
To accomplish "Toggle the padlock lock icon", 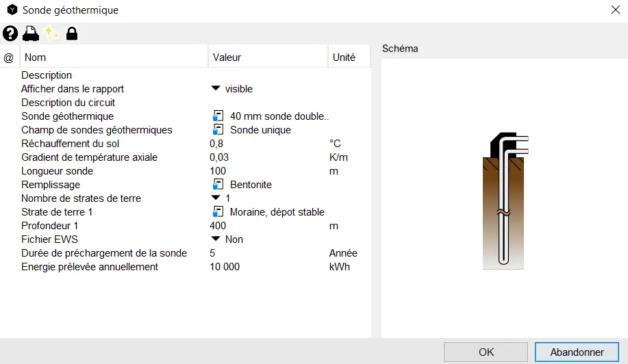I will tap(71, 33).
